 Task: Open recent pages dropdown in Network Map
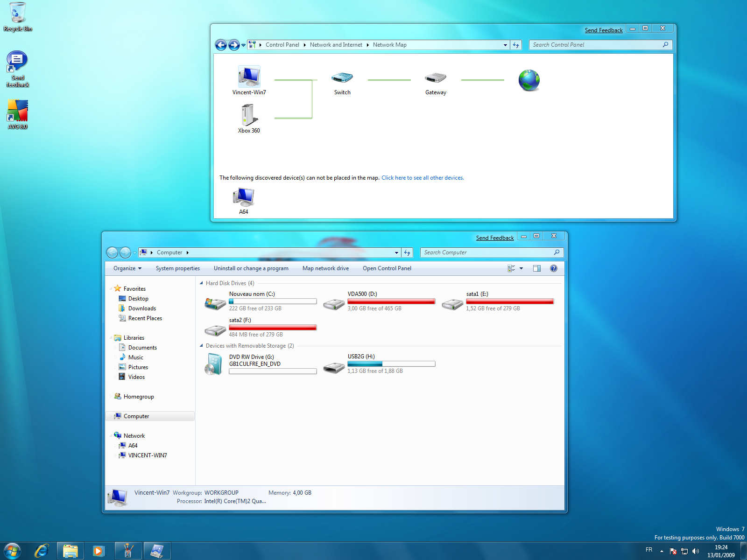click(243, 45)
